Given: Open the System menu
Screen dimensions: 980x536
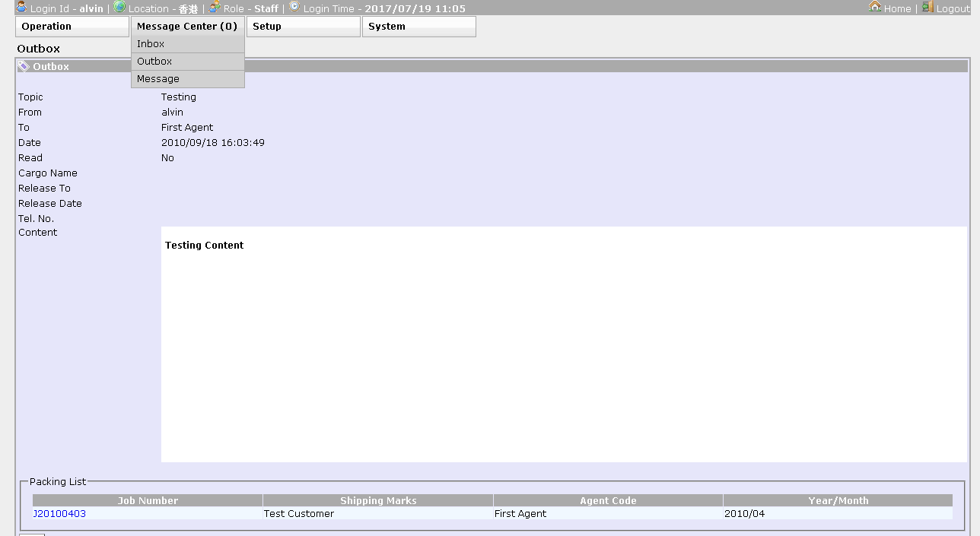Looking at the screenshot, I should click(x=418, y=27).
